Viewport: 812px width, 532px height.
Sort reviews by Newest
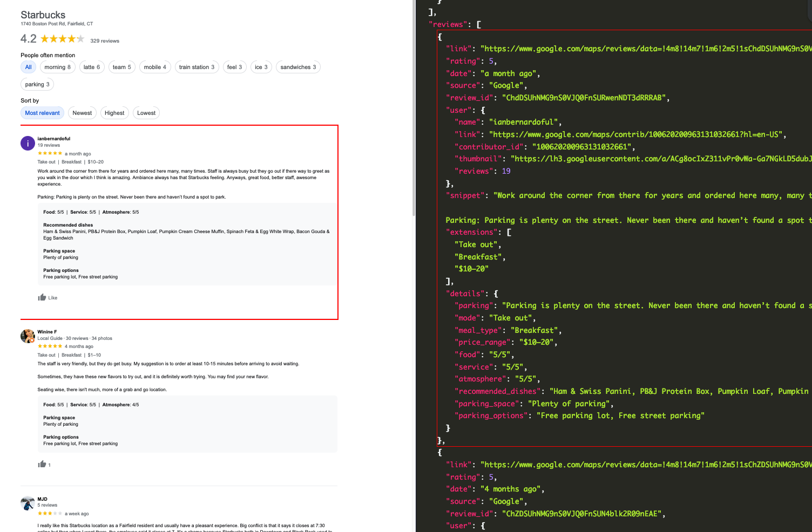pyautogui.click(x=82, y=113)
